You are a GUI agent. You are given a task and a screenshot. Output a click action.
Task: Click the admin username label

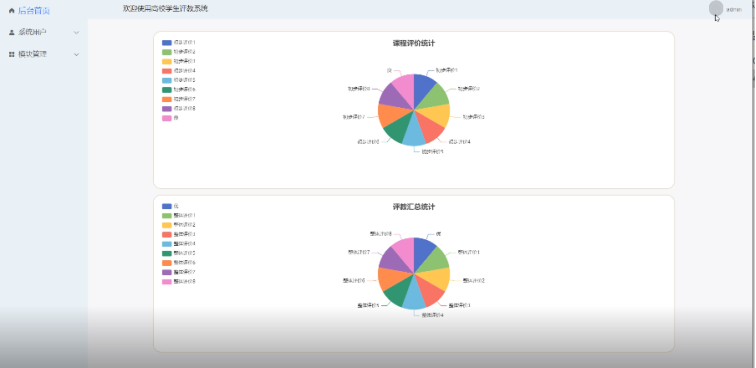pyautogui.click(x=734, y=10)
